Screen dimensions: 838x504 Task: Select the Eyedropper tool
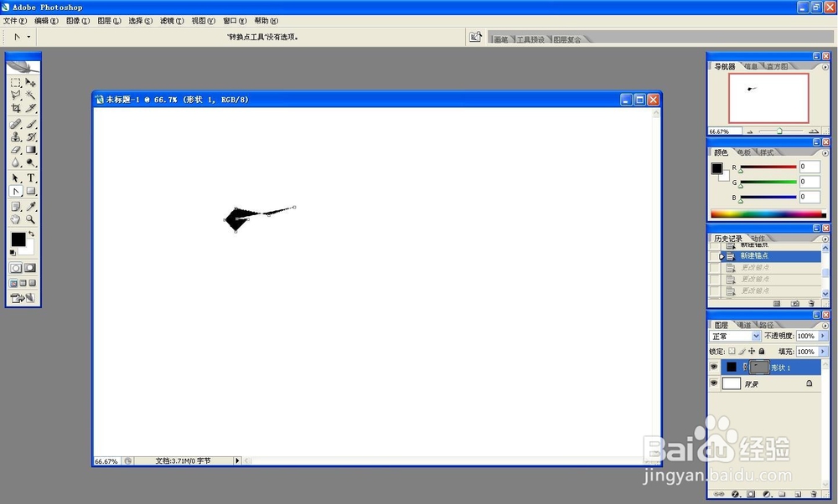[x=30, y=207]
